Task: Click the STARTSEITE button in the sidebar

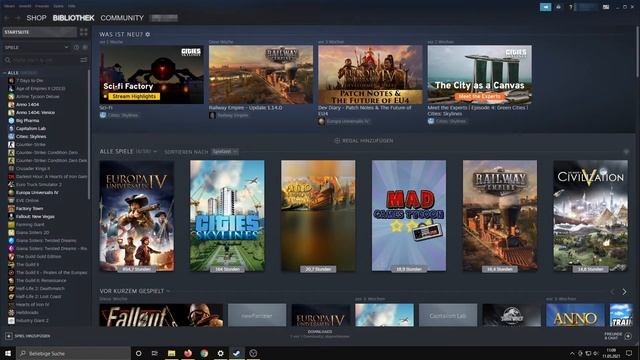Action: tap(40, 32)
